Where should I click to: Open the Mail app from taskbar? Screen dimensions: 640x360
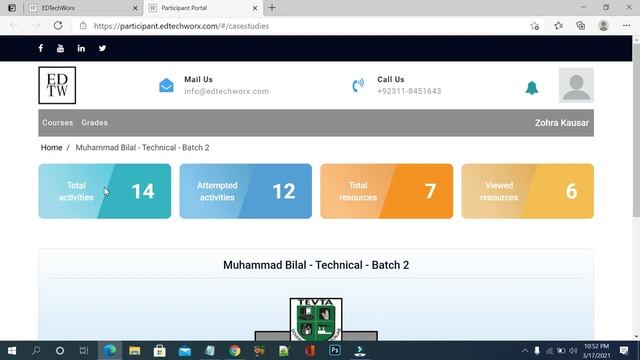coord(184,351)
